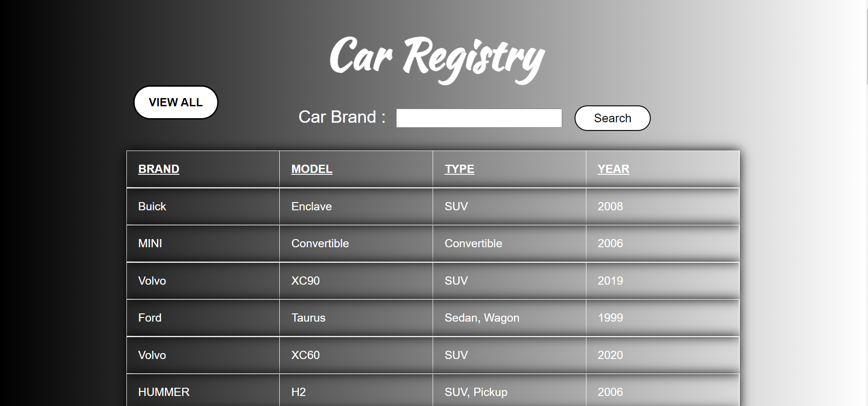Click SUV type in XC60 row
The height and width of the screenshot is (406, 868).
tap(509, 355)
